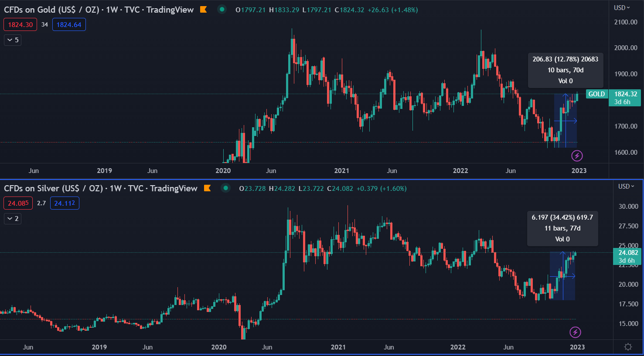644x356 pixels.
Task: Click the CFDs on Silver chart title
Action: (x=101, y=188)
